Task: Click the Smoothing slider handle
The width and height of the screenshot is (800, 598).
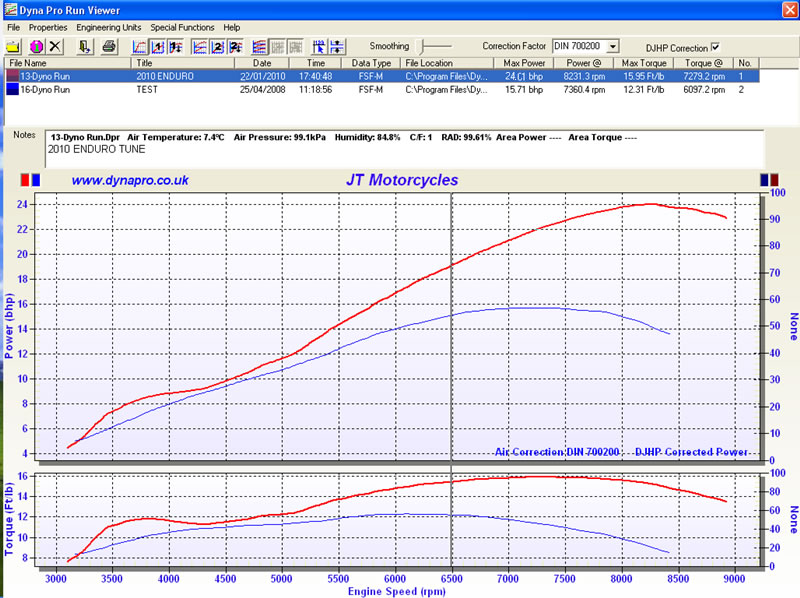Action: tap(422, 47)
